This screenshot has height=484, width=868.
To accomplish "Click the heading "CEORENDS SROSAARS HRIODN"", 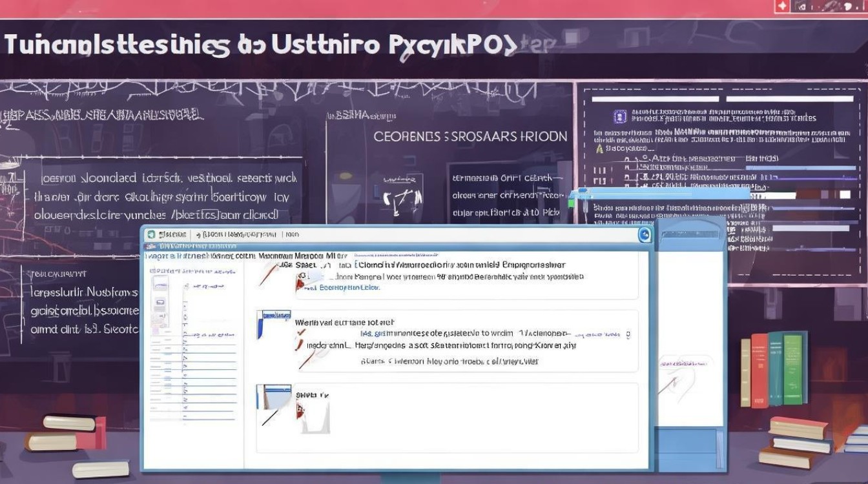I will tap(470, 137).
